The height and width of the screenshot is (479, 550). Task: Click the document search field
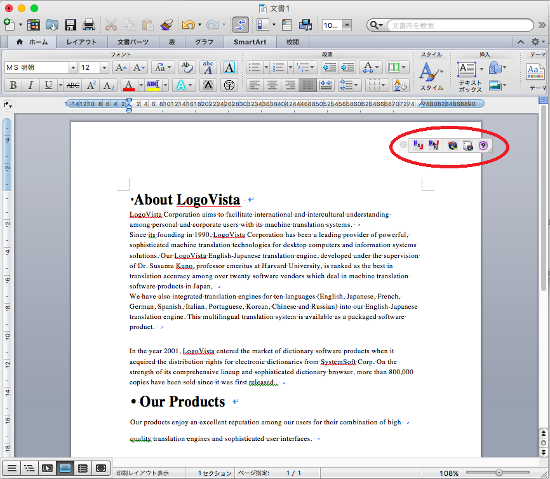[460, 25]
